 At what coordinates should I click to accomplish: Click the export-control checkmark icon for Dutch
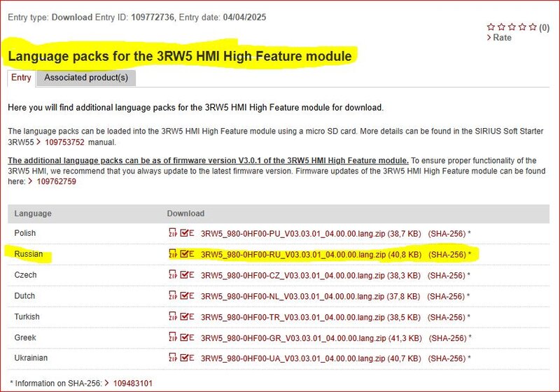pyautogui.click(x=187, y=295)
